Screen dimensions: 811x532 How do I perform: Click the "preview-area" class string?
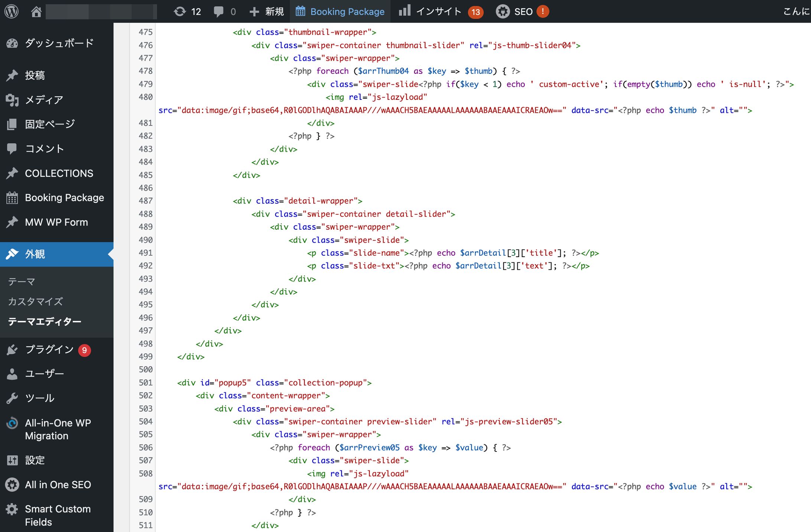coord(297,408)
